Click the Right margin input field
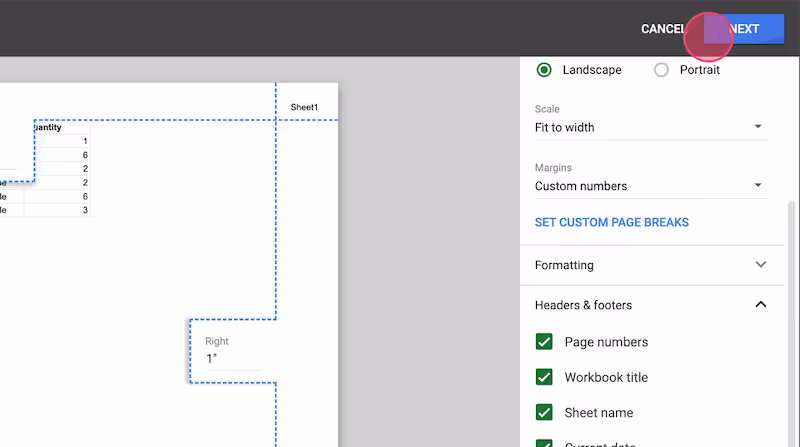800x447 pixels. 233,359
